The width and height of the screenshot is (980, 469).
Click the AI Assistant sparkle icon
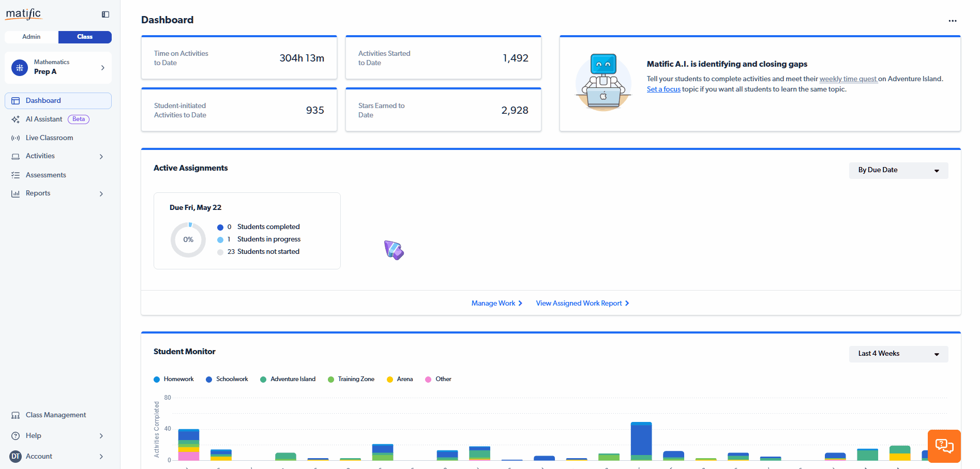tap(16, 119)
